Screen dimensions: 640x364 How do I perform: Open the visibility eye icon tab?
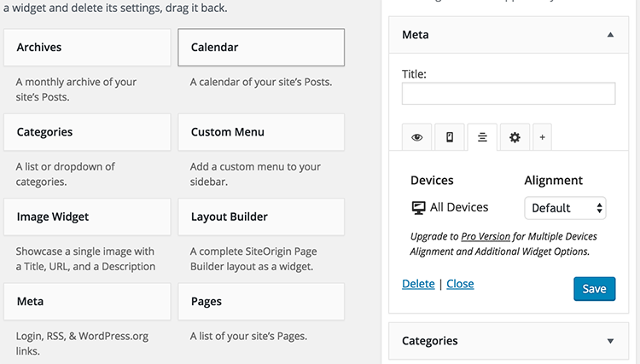coord(416,137)
